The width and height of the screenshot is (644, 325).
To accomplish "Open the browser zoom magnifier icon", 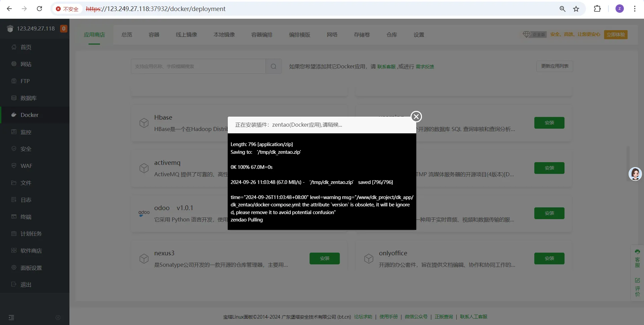I will 562,9.
